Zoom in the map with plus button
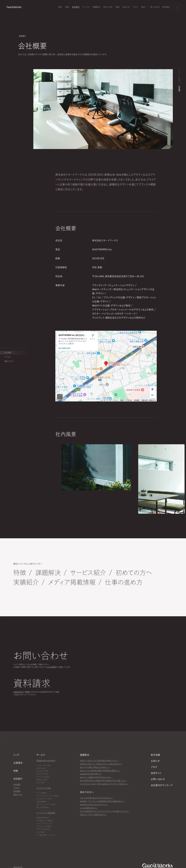The image size is (186, 868). (152, 389)
